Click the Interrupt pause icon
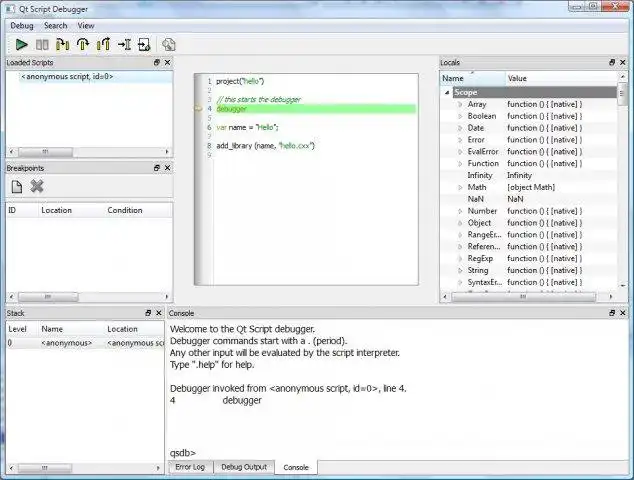The width and height of the screenshot is (634, 480). click(42, 44)
